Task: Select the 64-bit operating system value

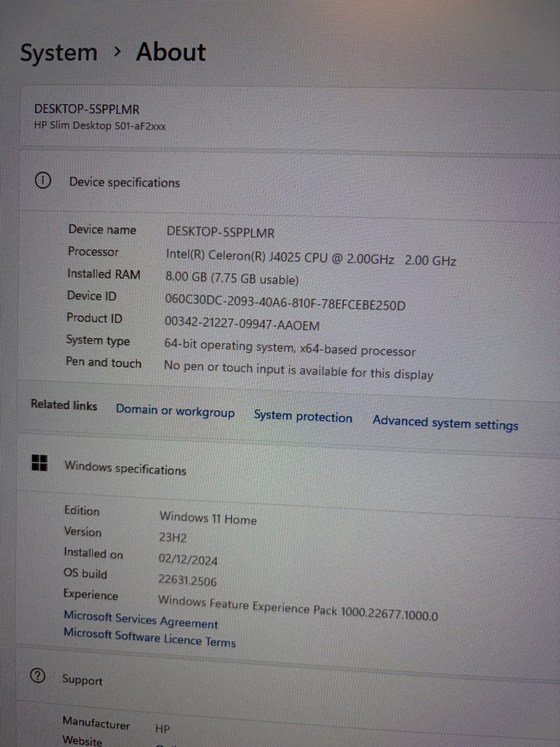Action: coord(290,347)
